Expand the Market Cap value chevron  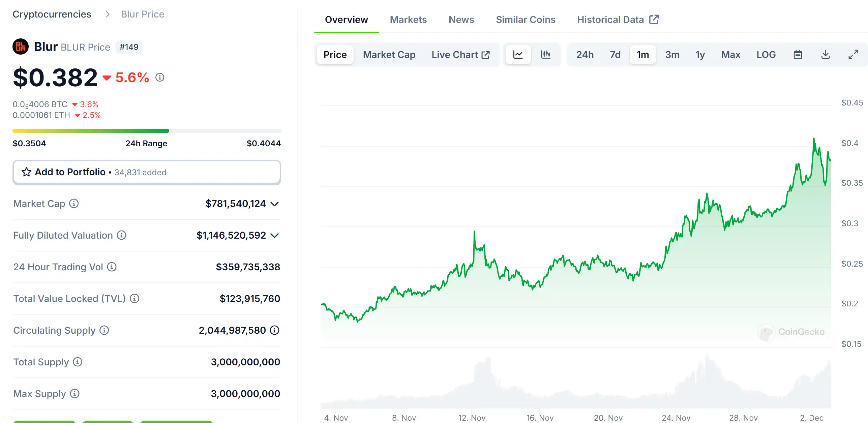[x=275, y=204]
